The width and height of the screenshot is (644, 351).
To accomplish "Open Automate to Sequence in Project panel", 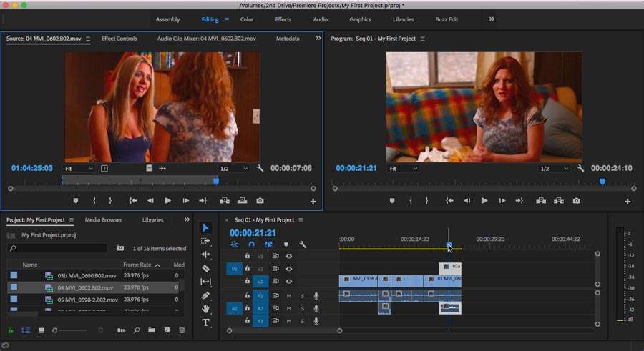I will click(x=121, y=330).
